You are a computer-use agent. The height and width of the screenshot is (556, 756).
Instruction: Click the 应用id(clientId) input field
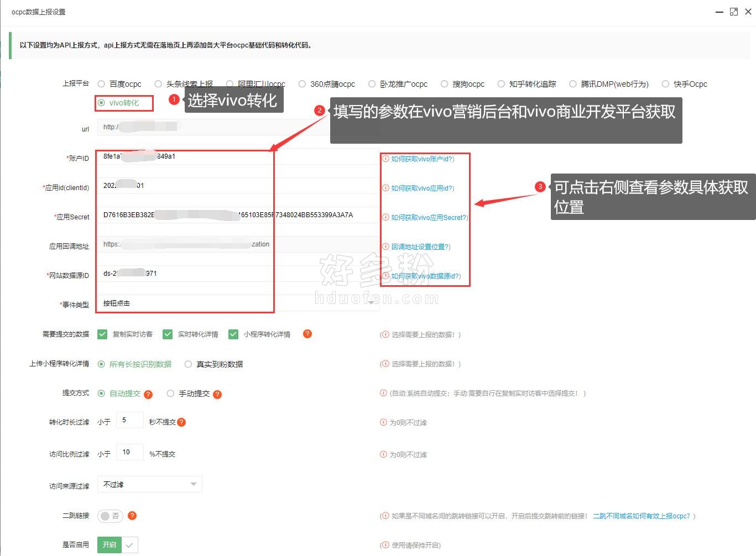pyautogui.click(x=238, y=186)
